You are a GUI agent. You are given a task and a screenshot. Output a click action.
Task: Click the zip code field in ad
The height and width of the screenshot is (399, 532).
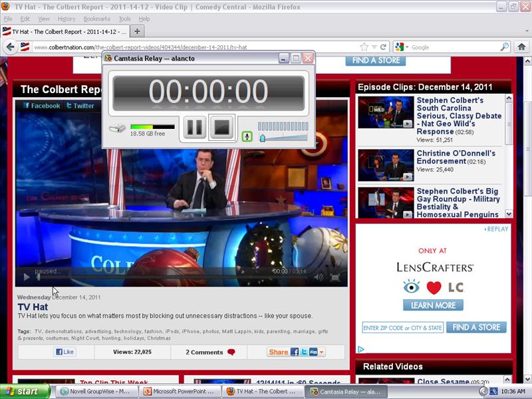(403, 327)
